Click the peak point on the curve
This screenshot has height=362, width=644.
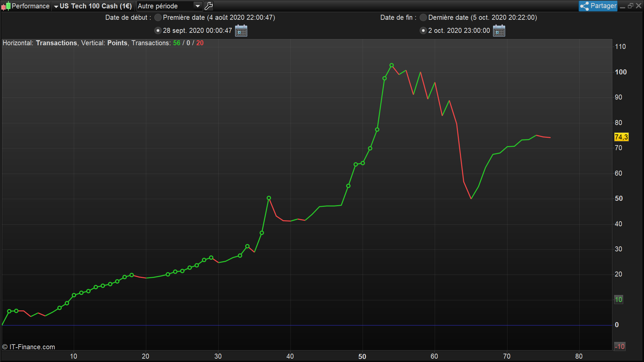pos(391,65)
